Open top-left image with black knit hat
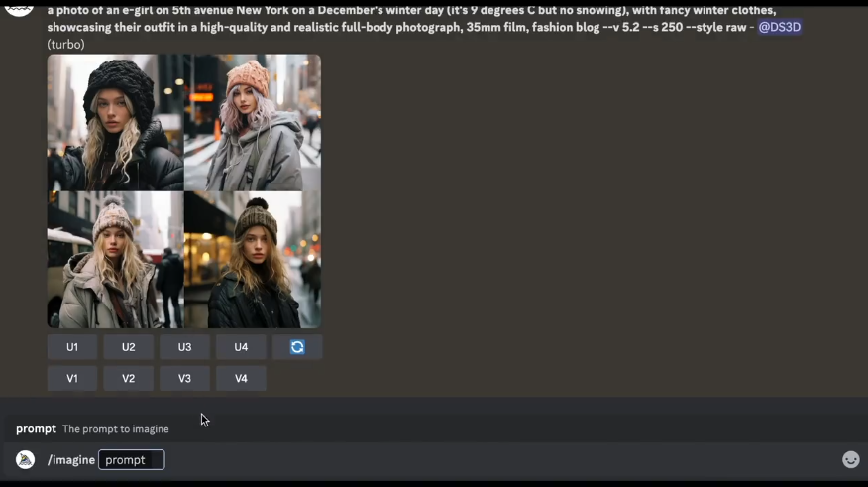Screen dimensions: 868x487 coord(115,122)
